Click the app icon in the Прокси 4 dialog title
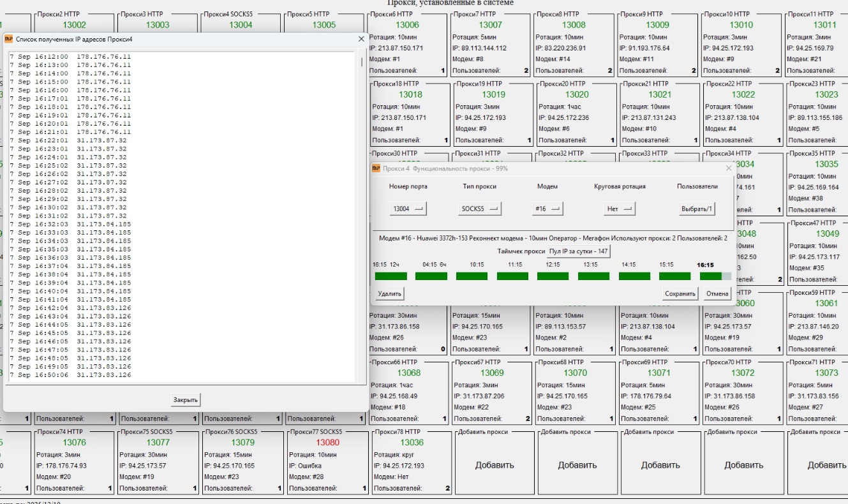Viewport: 848px width, 504px height. [x=376, y=168]
